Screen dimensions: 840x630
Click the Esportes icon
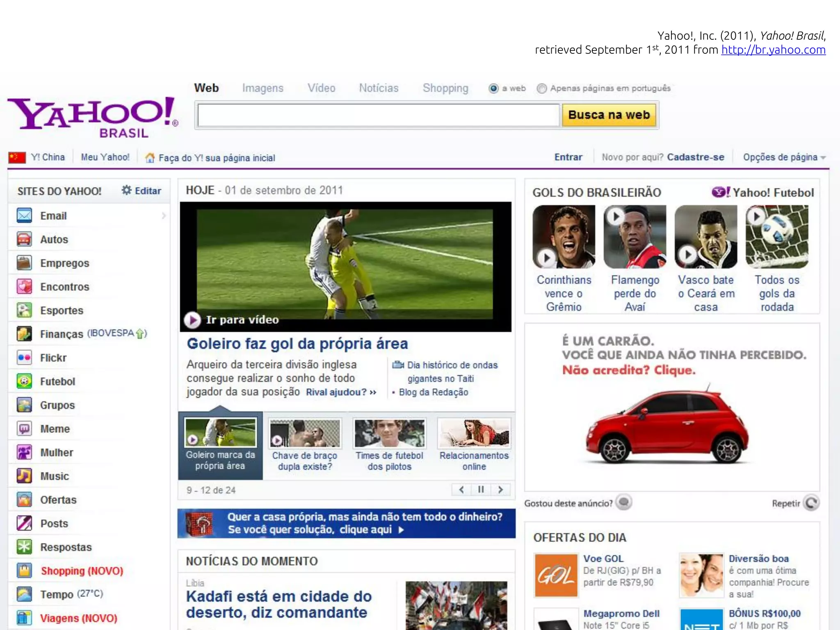pos(24,310)
